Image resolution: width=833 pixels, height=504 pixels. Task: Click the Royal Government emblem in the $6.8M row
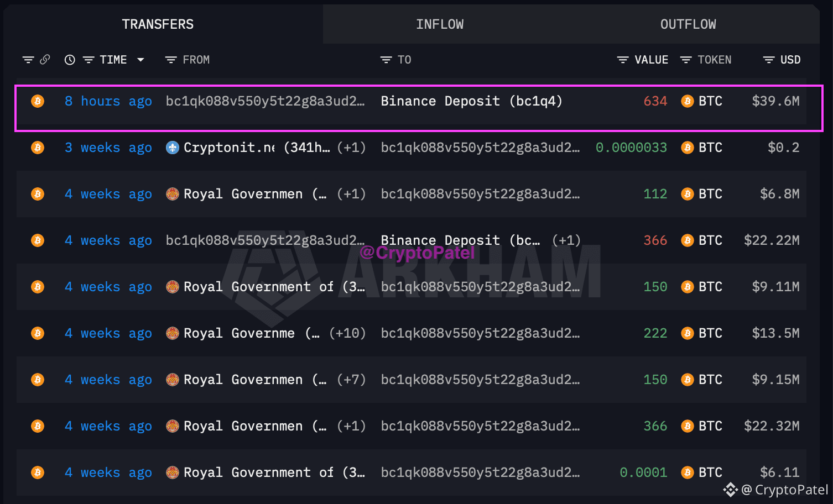click(x=173, y=194)
